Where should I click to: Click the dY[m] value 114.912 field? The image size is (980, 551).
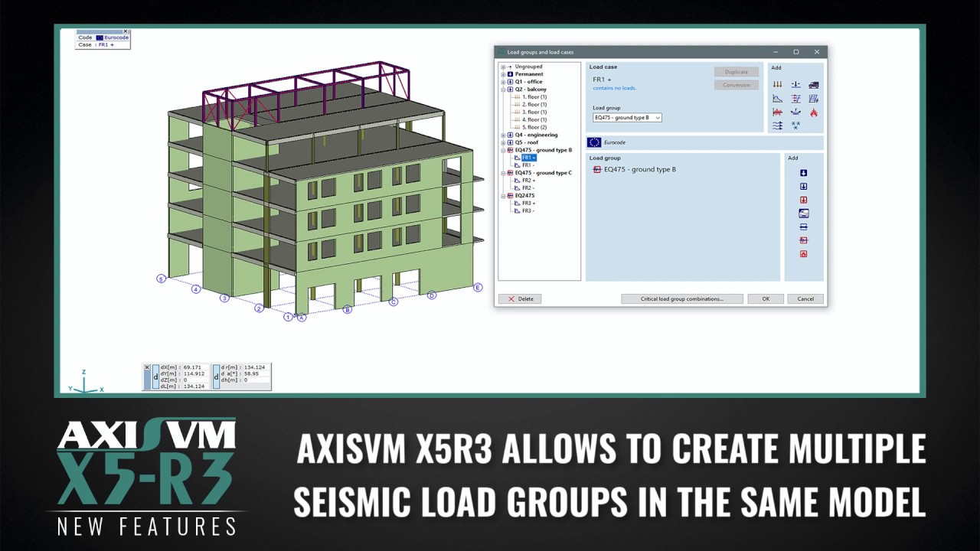click(194, 373)
